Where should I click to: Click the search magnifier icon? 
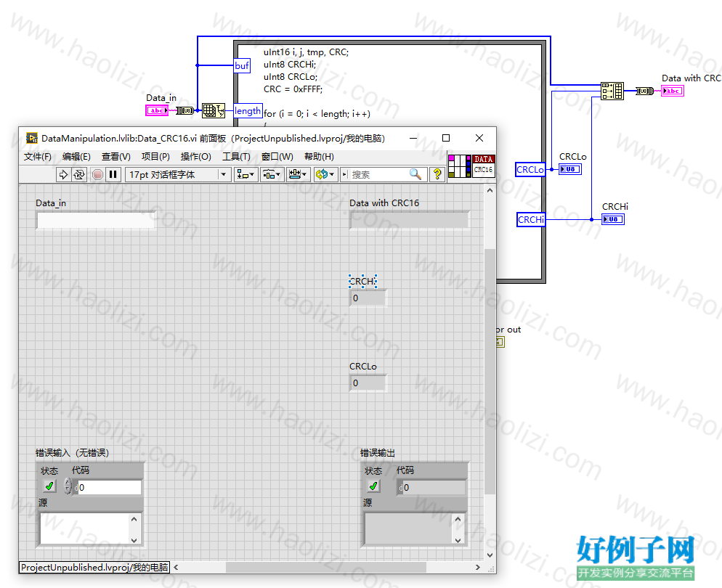tap(415, 174)
